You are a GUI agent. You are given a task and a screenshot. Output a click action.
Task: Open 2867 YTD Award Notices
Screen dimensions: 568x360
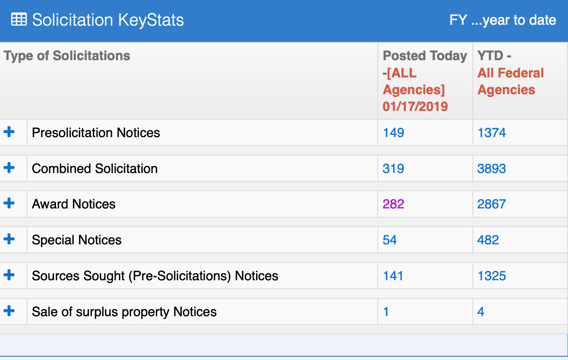coord(492,204)
